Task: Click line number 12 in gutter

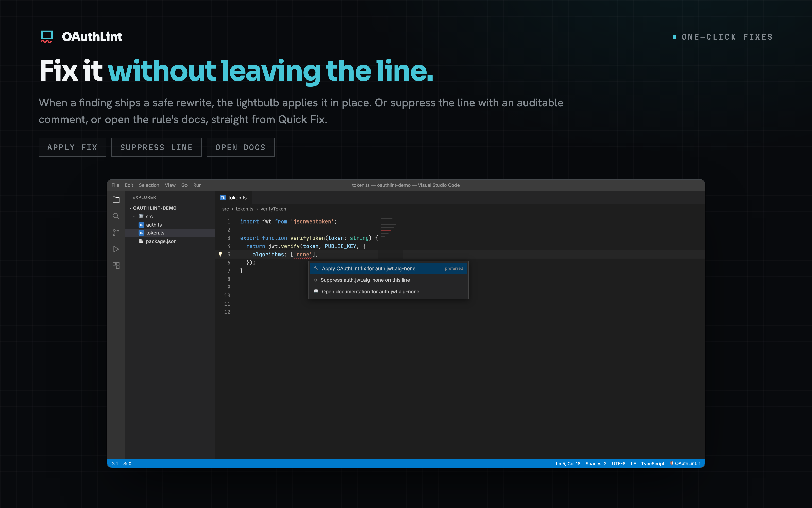Action: 227,312
